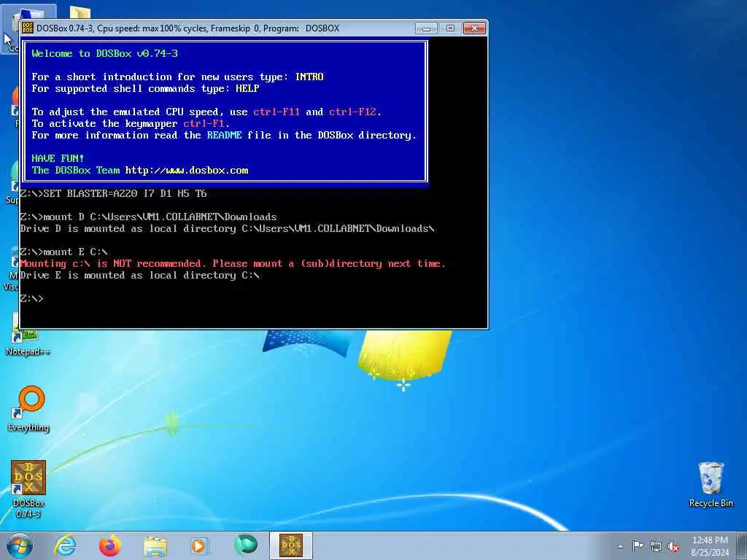Click the 'mount D C:\Users' command line

[x=148, y=217]
